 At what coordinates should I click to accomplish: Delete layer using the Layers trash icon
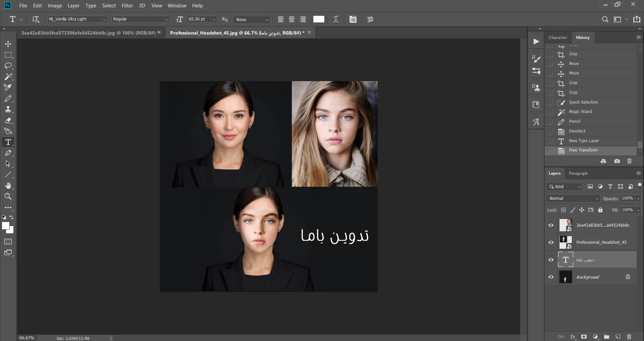pyautogui.click(x=629, y=337)
